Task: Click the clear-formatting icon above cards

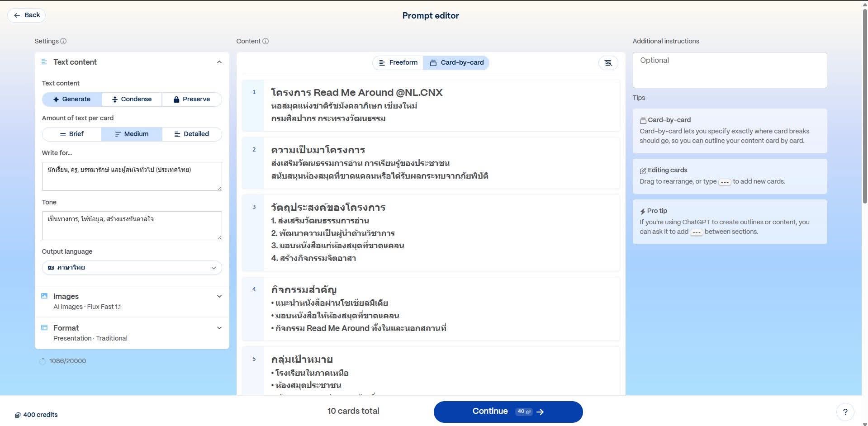Action: pos(608,63)
